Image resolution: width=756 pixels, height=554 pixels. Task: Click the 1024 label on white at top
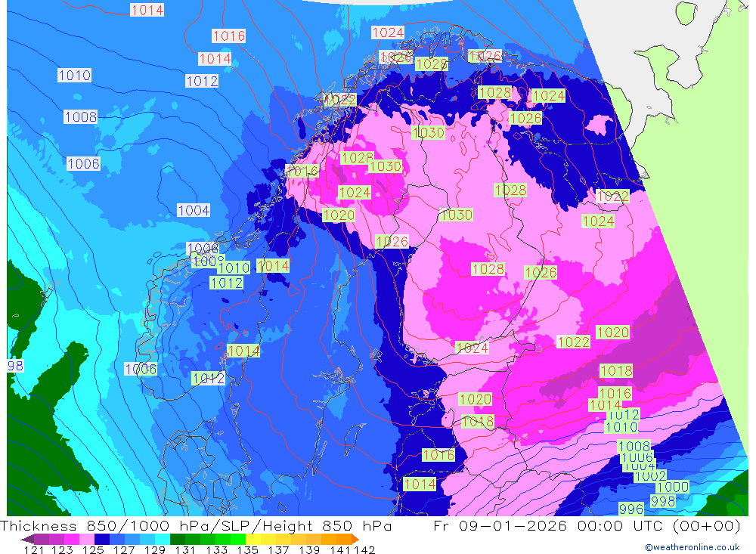click(x=388, y=32)
